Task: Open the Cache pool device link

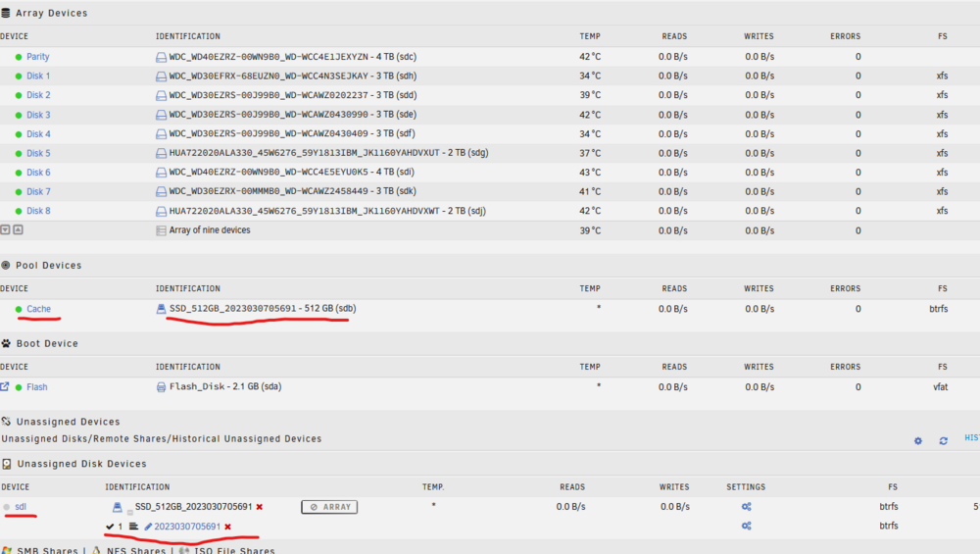Action: [39, 309]
